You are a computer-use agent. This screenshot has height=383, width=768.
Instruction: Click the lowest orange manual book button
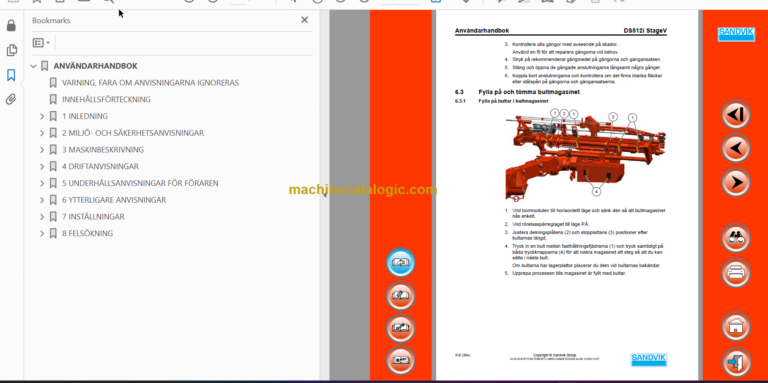(401, 360)
